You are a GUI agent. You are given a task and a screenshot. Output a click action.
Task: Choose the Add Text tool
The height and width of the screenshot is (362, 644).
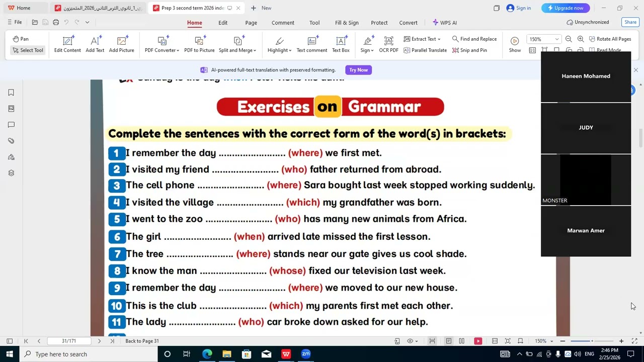95,44
